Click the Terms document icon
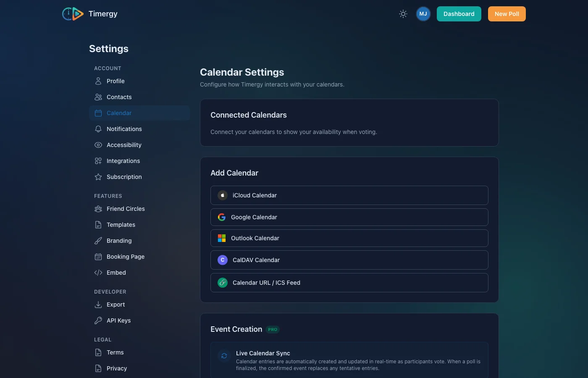Image resolution: width=588 pixels, height=378 pixels. [x=98, y=352]
